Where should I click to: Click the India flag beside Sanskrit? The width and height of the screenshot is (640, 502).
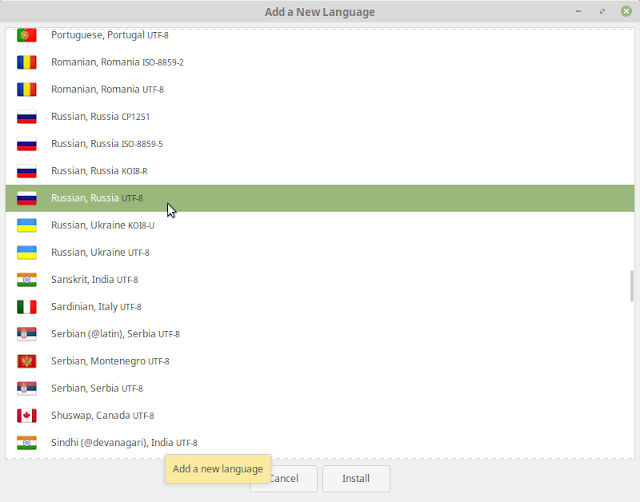pos(27,280)
